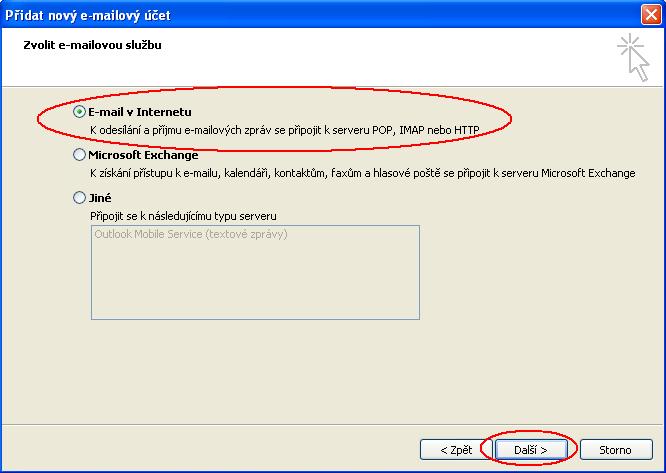Click the cursor wizard icon in the header
This screenshot has height=473, width=666.
633,58
